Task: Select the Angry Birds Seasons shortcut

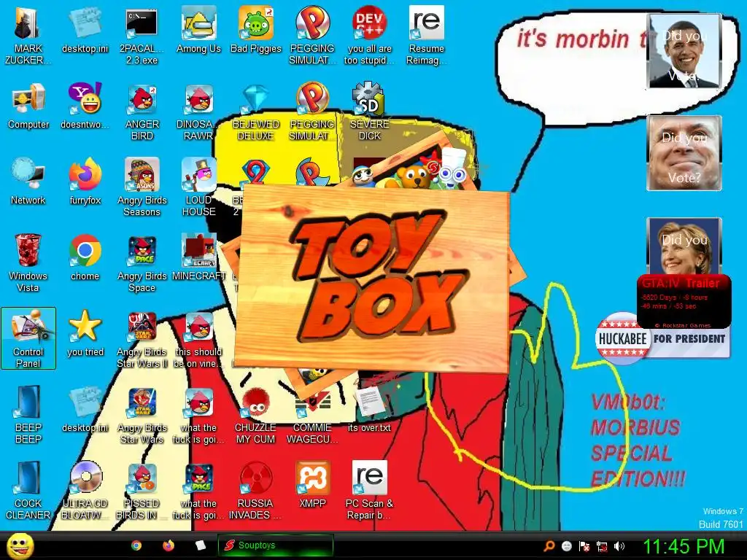Action: [142, 187]
